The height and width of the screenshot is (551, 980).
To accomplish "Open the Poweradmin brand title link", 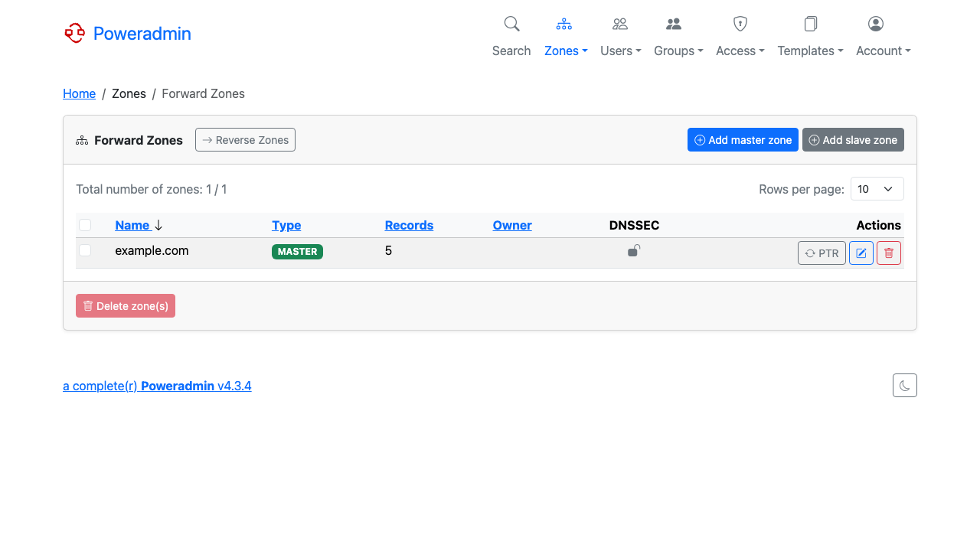I will click(x=142, y=33).
